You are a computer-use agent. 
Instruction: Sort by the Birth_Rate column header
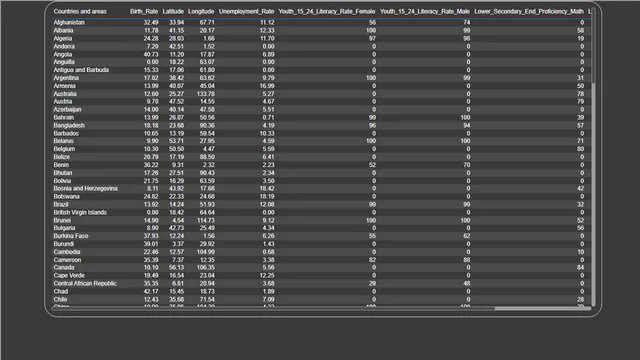(x=144, y=11)
